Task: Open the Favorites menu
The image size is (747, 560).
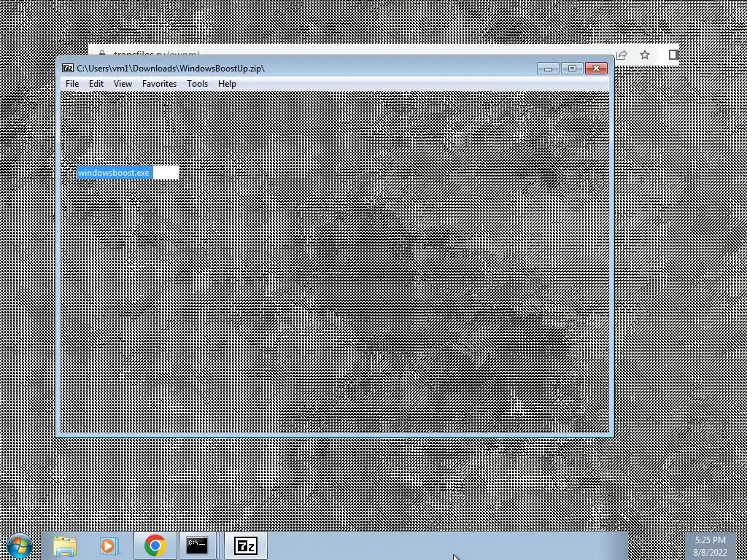Action: pyautogui.click(x=159, y=84)
